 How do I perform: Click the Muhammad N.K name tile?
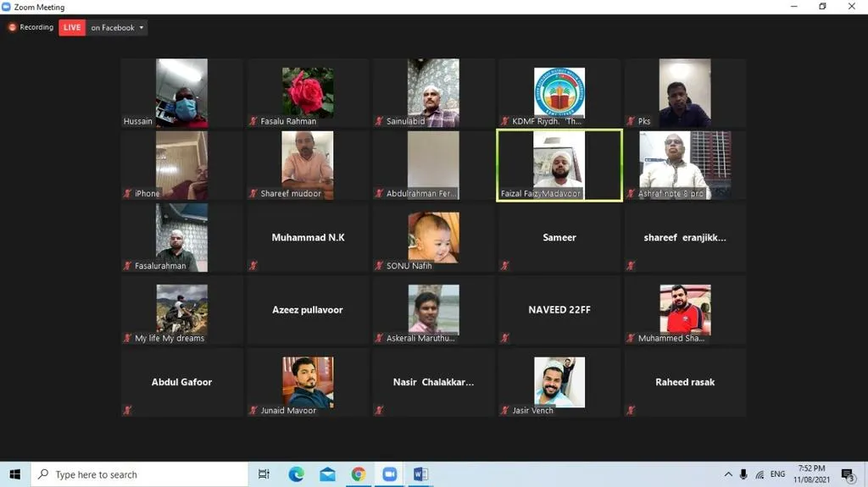point(308,237)
